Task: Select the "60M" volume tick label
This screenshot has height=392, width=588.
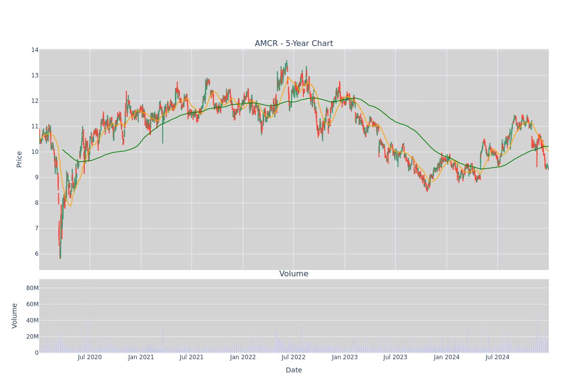Action: pos(32,304)
